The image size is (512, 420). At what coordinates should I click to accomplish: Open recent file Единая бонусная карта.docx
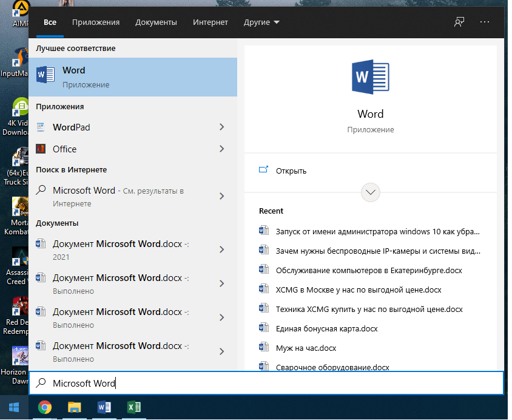click(x=326, y=329)
